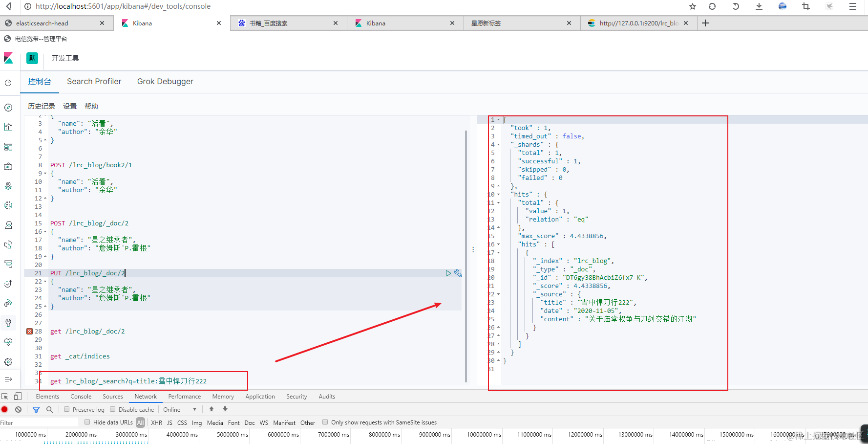Image resolution: width=868 pixels, height=444 pixels.
Task: Open the browser hamburger menu
Action: [x=853, y=6]
